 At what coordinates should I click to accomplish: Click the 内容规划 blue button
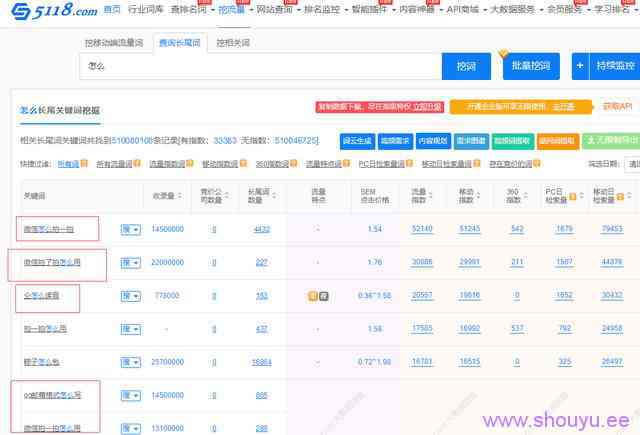tap(433, 141)
